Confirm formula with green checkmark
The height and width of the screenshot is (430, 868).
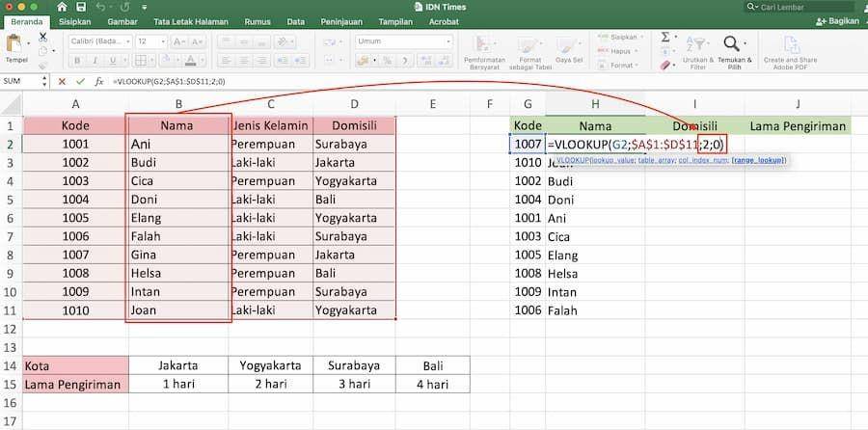[x=80, y=81]
